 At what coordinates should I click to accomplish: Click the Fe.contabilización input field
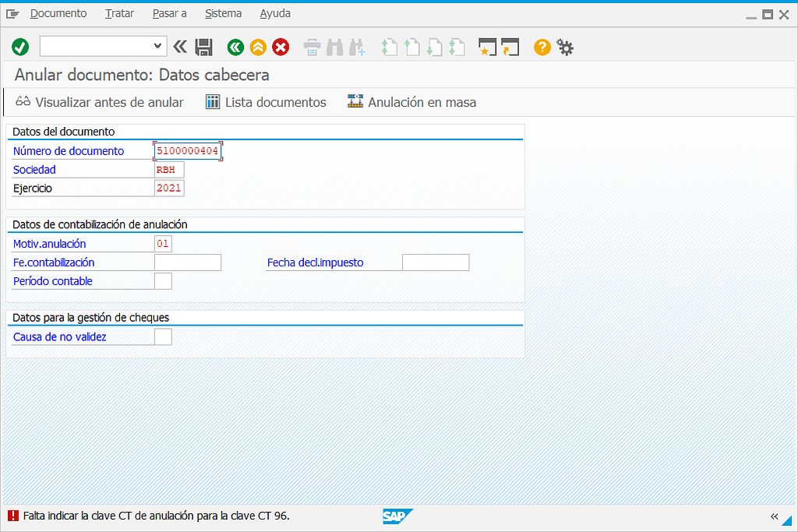(x=188, y=262)
